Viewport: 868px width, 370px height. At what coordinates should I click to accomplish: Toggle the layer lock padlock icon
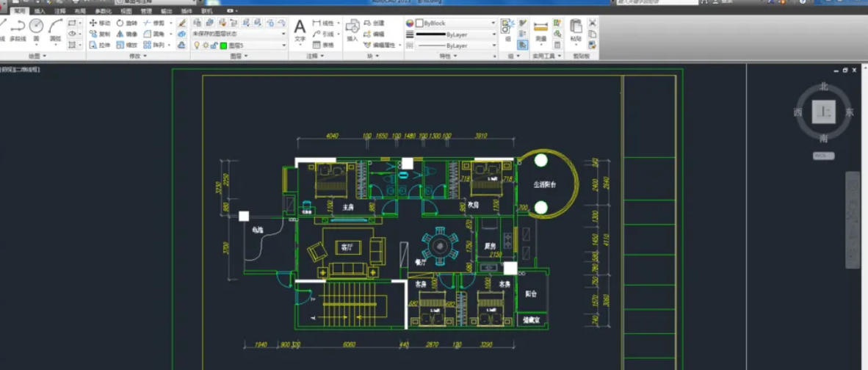pyautogui.click(x=214, y=46)
